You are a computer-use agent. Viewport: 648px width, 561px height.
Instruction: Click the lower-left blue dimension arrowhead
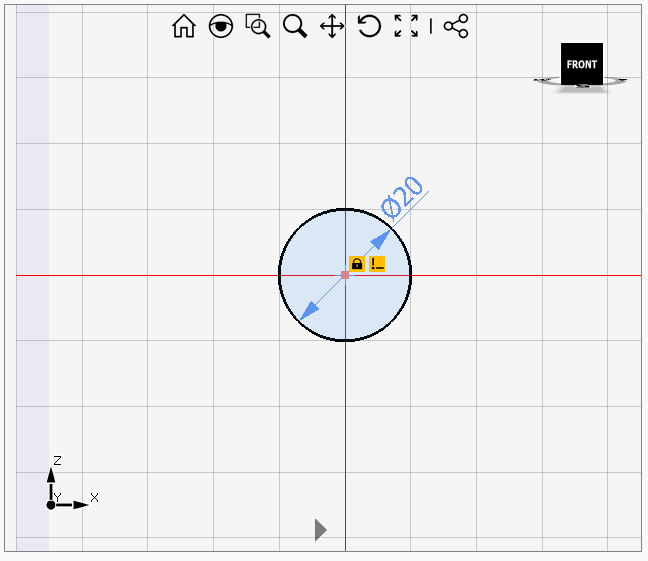pos(310,311)
